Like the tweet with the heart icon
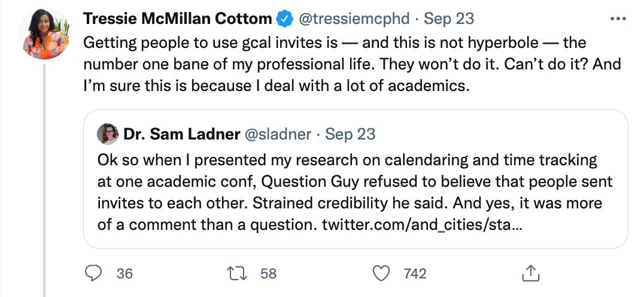Screen dimensions: 644x297 381,274
